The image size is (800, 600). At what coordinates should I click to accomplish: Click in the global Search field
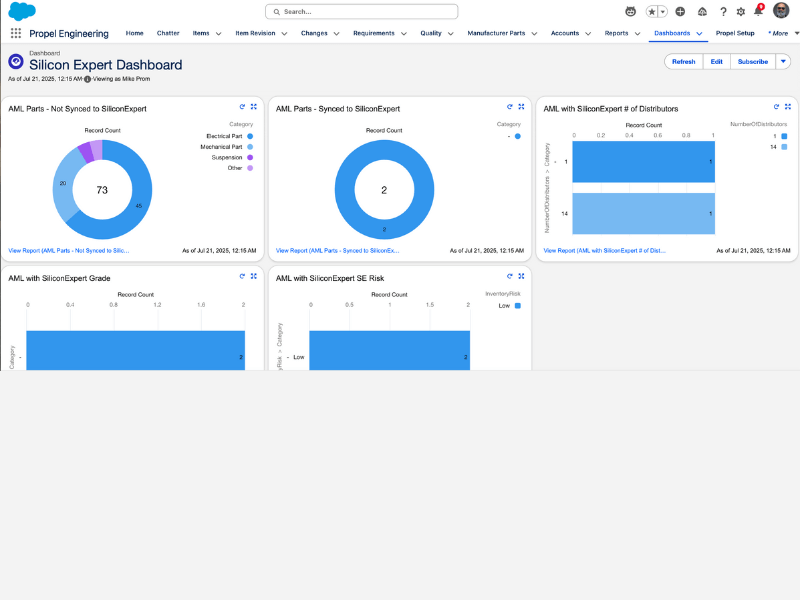[x=362, y=11]
